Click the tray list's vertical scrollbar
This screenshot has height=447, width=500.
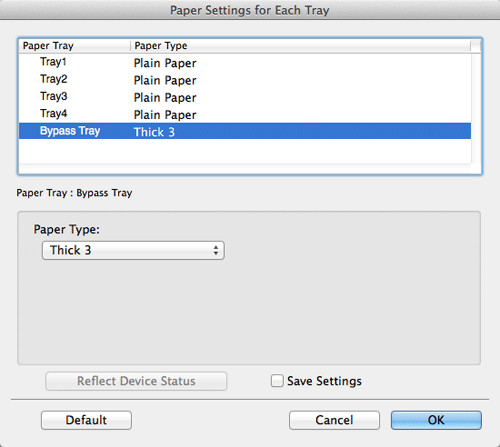[476, 108]
